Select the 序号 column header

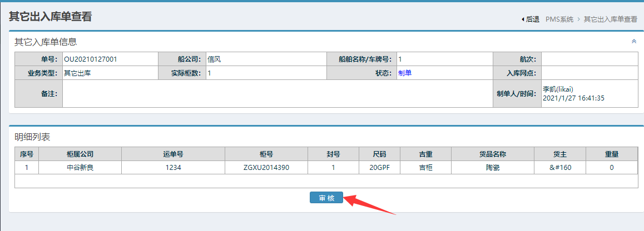(27, 154)
